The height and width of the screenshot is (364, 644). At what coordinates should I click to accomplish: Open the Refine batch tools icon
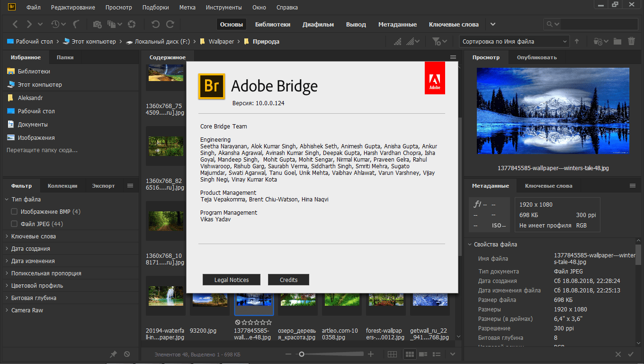pyautogui.click(x=112, y=24)
